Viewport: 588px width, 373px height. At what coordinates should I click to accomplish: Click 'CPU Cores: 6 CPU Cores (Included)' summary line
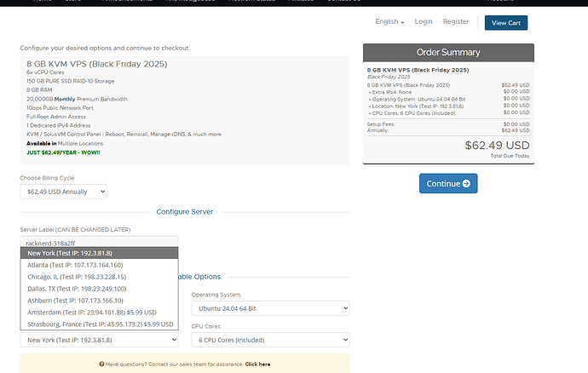click(x=412, y=113)
